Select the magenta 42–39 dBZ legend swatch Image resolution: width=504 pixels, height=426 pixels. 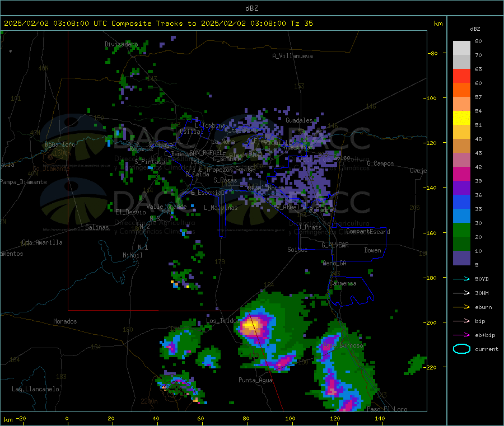461,174
